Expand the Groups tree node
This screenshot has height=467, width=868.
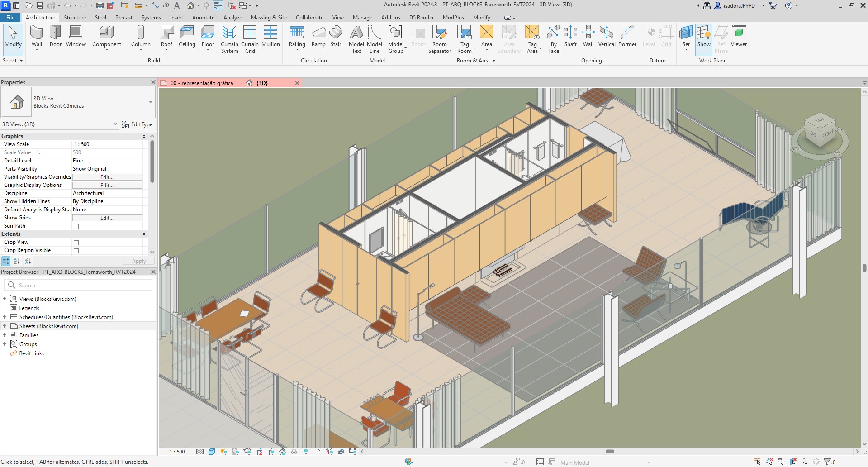coord(5,344)
